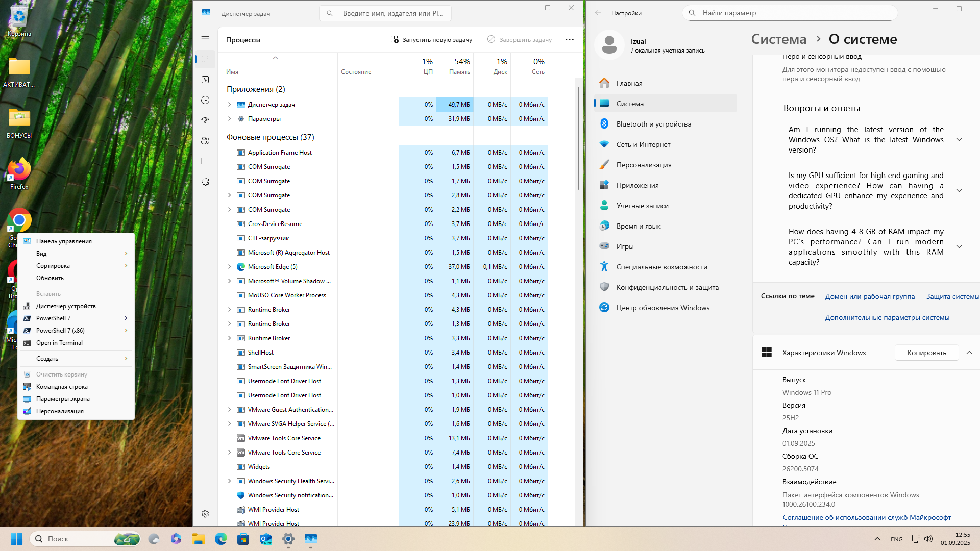
Task: Open Task Manager hamburger navigation menu
Action: click(205, 39)
